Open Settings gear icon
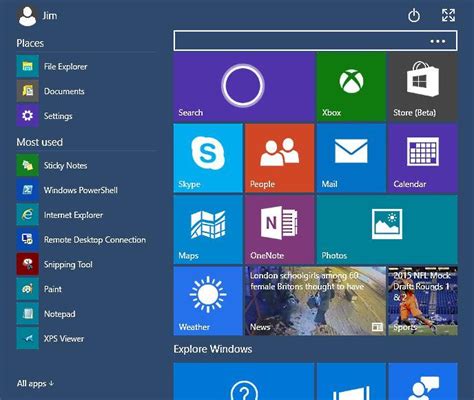Screen dimensions: 474x400 28,116
